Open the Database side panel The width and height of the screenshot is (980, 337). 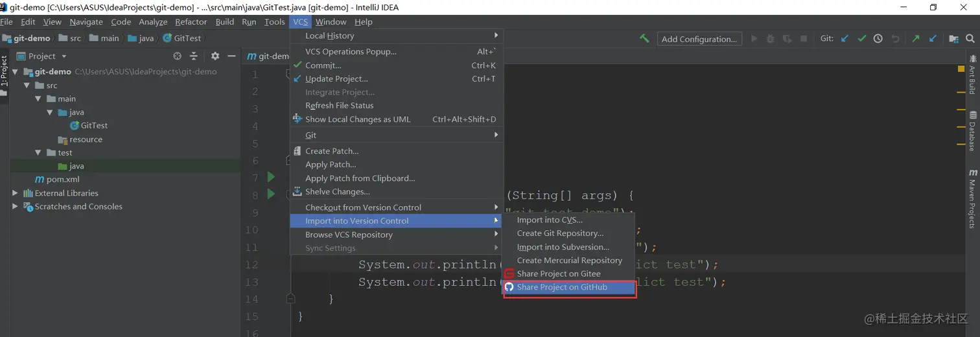972,131
